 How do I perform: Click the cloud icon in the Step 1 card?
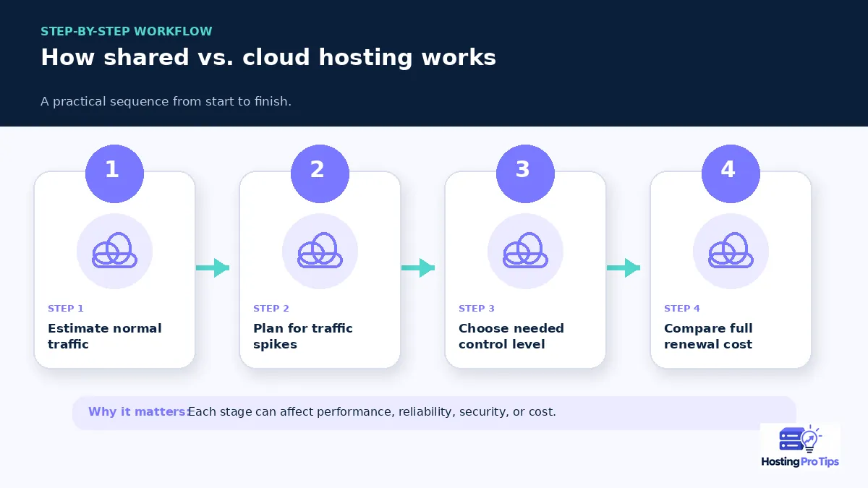tap(114, 251)
